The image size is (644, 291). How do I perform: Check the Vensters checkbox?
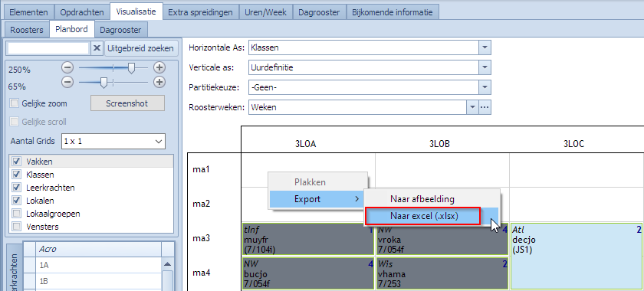tap(17, 227)
